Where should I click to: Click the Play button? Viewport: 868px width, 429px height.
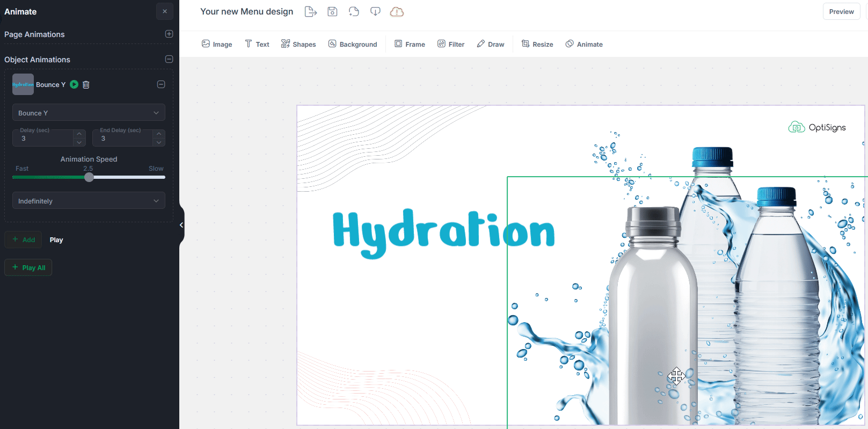[56, 240]
